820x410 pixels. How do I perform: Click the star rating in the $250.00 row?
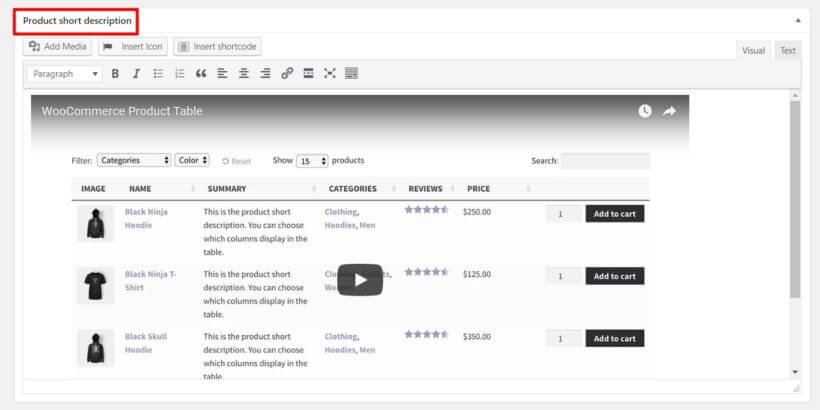click(x=426, y=210)
